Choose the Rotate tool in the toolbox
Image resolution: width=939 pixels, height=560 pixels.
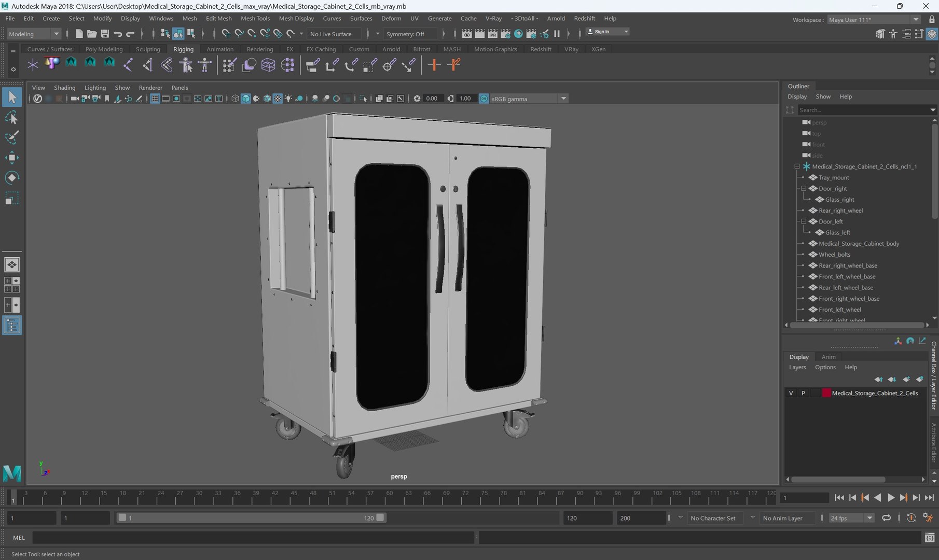(11, 178)
